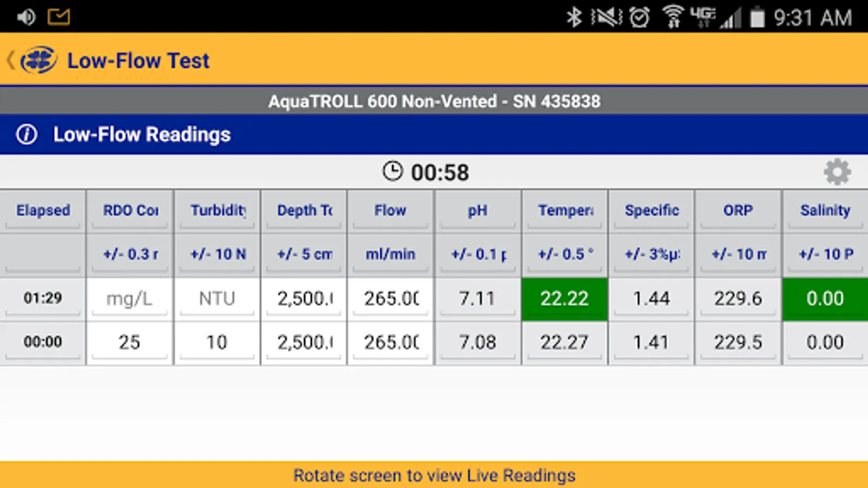Tap the Low-Flow Test title
The width and height of the screenshot is (868, 488).
pyautogui.click(x=138, y=61)
